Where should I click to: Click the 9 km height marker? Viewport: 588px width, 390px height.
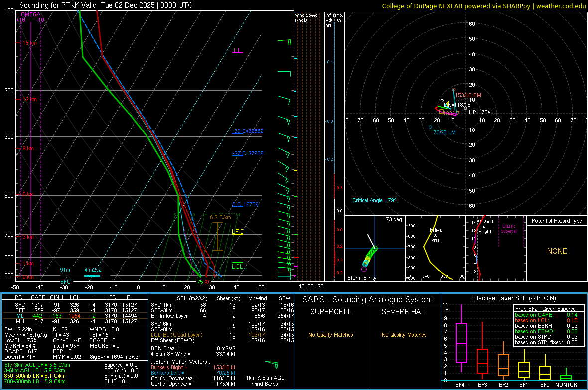[28, 148]
